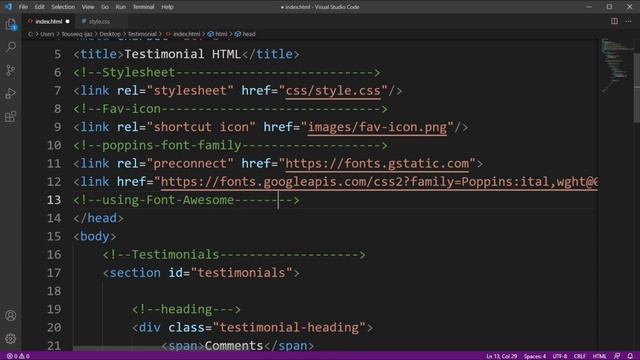Image resolution: width=640 pixels, height=360 pixels.
Task: Switch to the style.css tab
Action: [99, 21]
